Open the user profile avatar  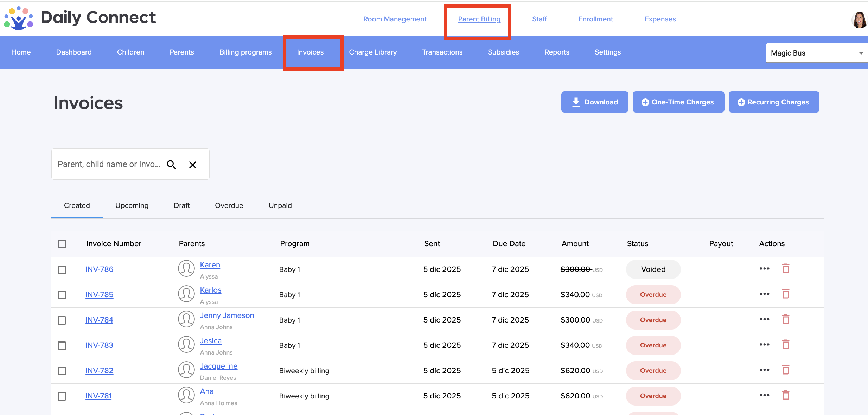pos(859,20)
